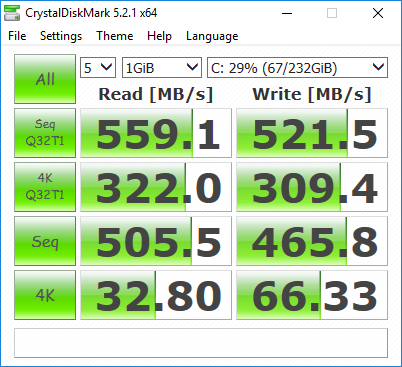Open the Settings menu
The image size is (402, 367).
[x=61, y=36]
